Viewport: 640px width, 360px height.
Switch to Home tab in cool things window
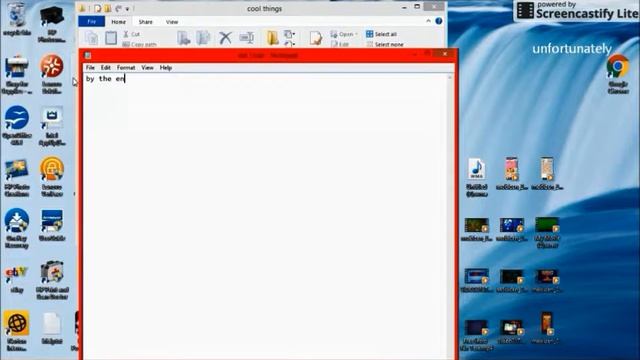point(119,22)
